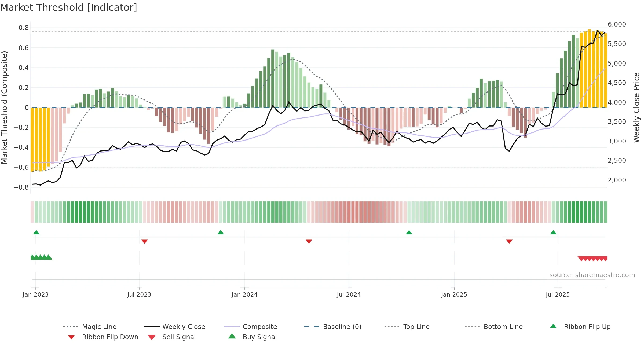This screenshot has width=644, height=362.
Task: Click the red Sell Signal triangle in legend
Action: (152, 337)
